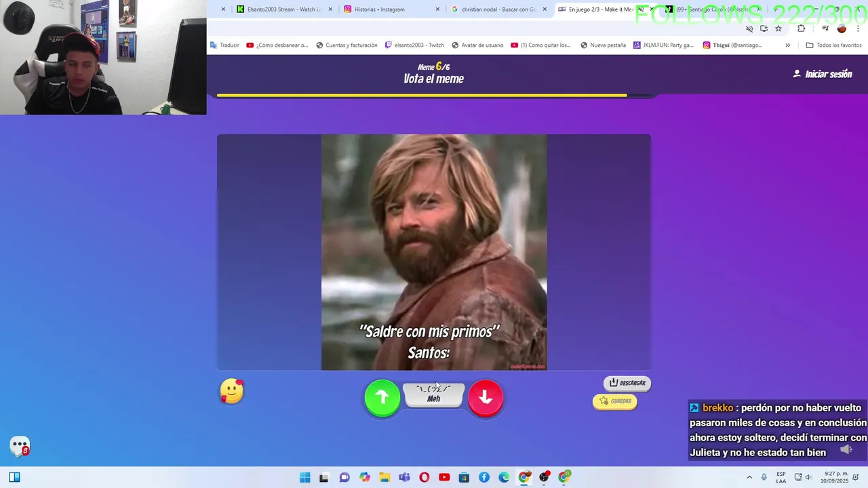Click the Chrome profile avatar
This screenshot has width=868, height=488.
[x=842, y=28]
